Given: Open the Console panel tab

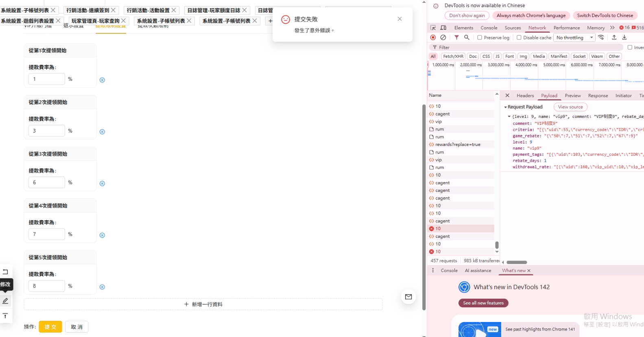Looking at the screenshot, I should (489, 28).
